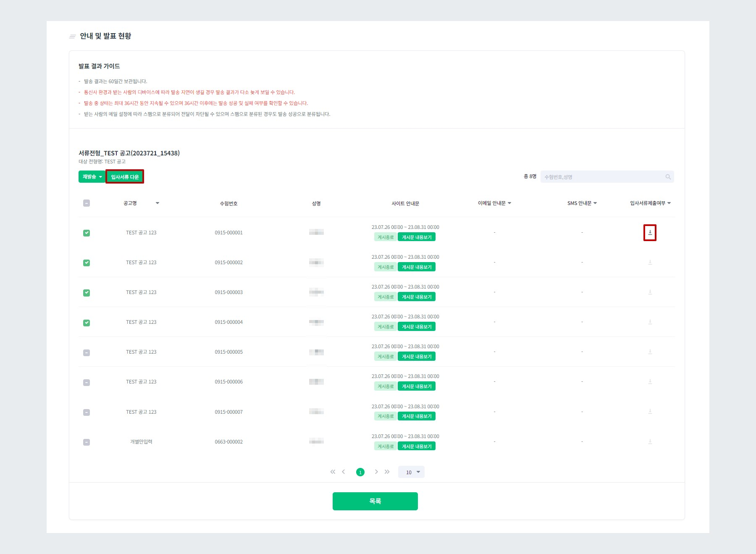Go to next page of results
This screenshot has width=756, height=554.
point(376,472)
